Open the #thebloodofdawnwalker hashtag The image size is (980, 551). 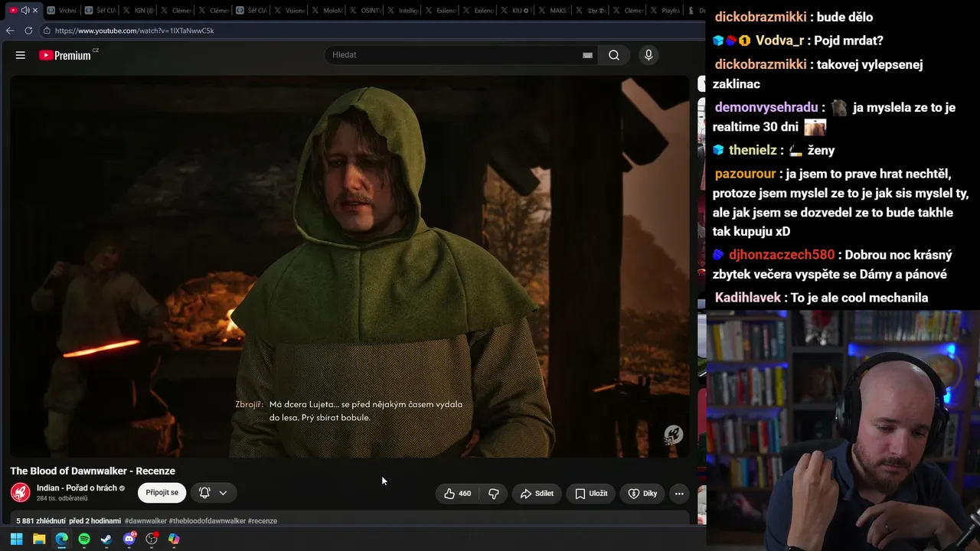207,521
